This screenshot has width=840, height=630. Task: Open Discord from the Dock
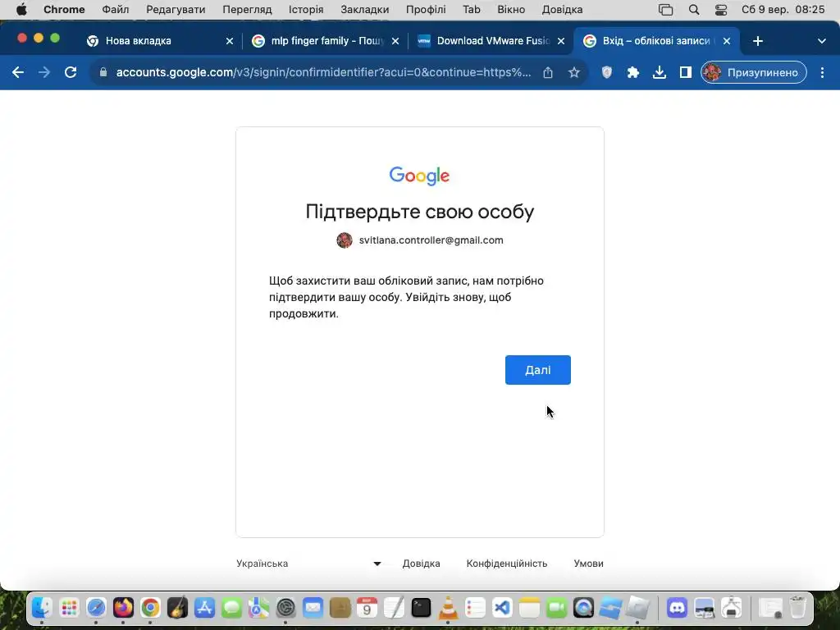pyautogui.click(x=677, y=608)
